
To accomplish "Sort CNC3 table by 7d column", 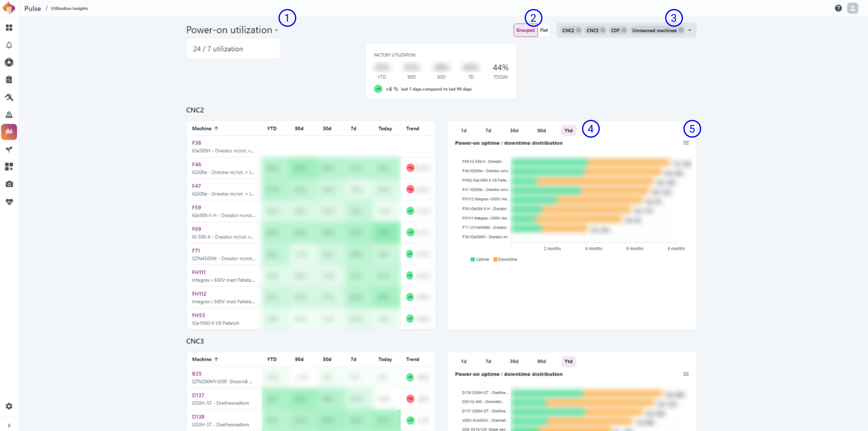I will click(353, 359).
